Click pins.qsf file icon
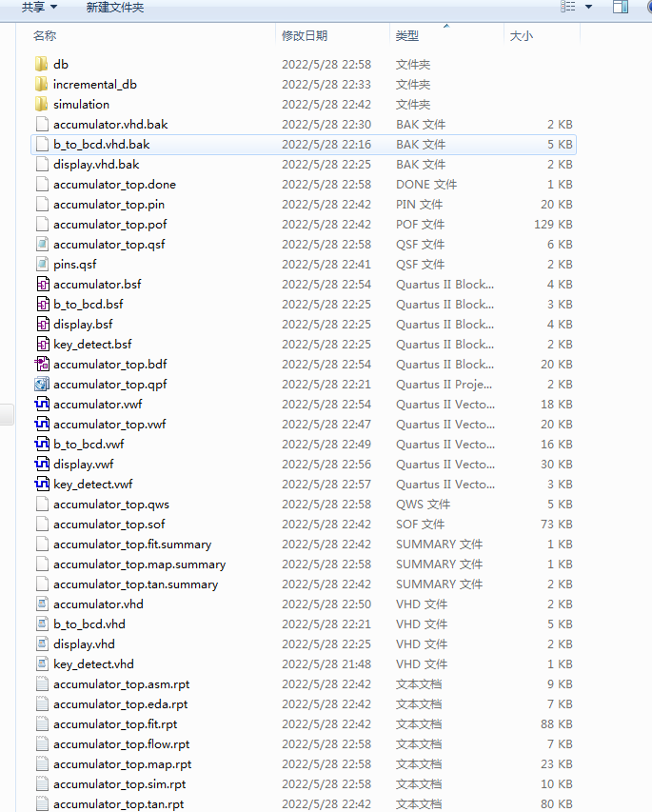 (42, 264)
